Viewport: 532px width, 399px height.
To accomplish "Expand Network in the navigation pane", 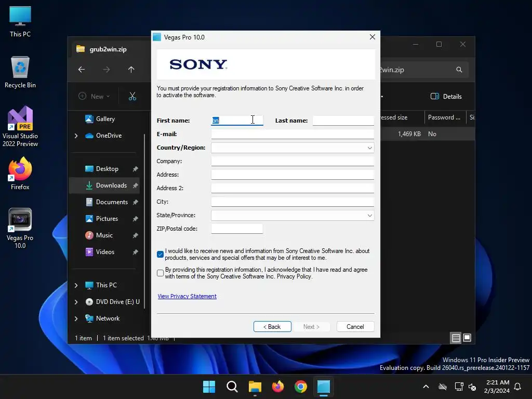I will [76, 318].
